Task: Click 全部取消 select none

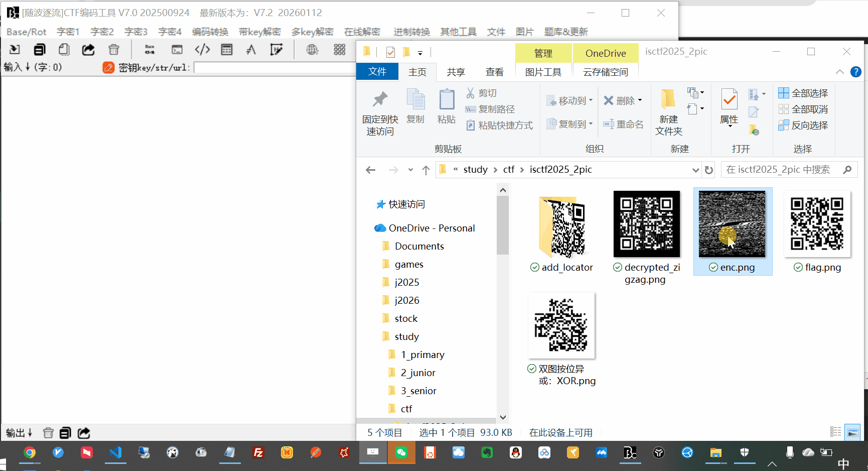Action: coord(803,109)
